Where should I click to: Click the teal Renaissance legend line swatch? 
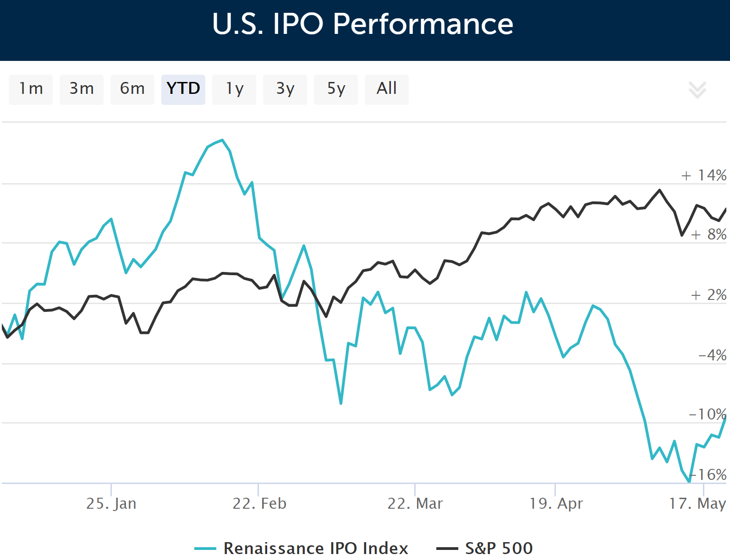click(x=205, y=549)
